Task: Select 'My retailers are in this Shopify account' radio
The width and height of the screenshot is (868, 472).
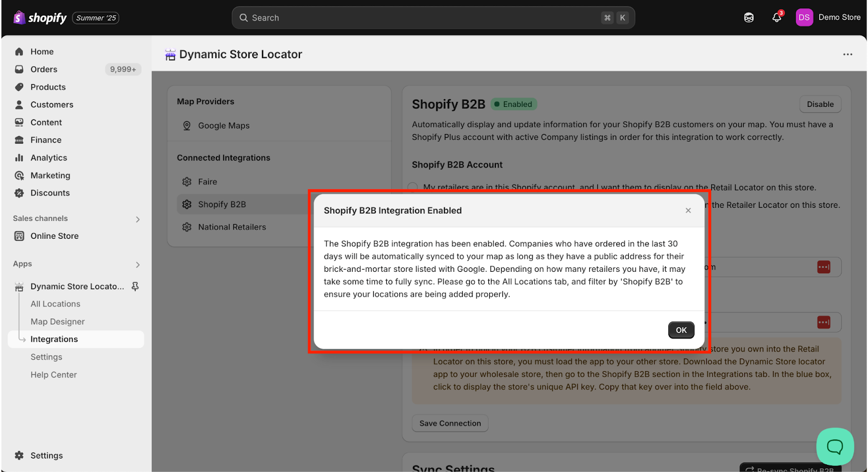Action: click(413, 188)
